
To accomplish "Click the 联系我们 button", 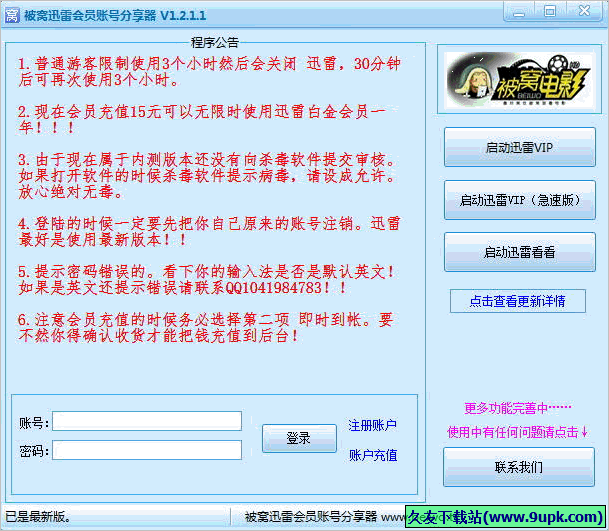I will (519, 467).
